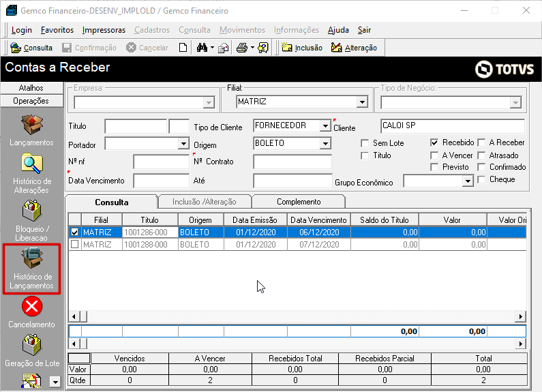
Task: Click the Até date input field
Action: 292,181
